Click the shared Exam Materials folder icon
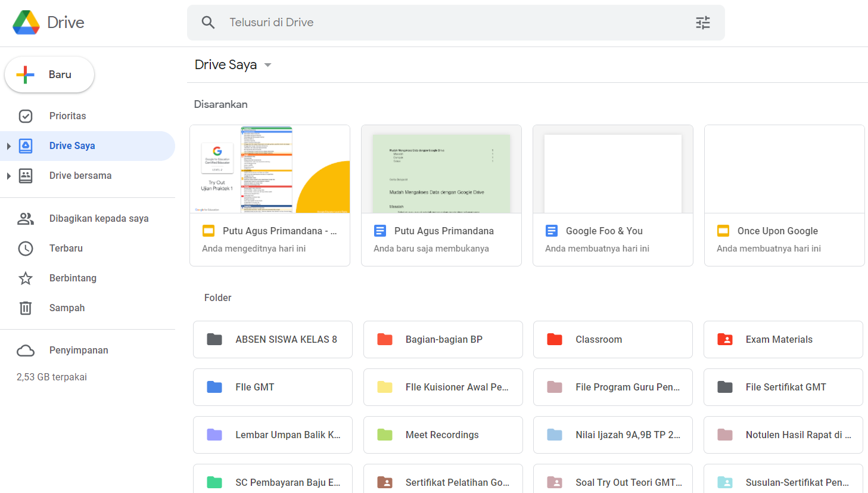Screen dimensions: 868x493 pyautogui.click(x=725, y=339)
